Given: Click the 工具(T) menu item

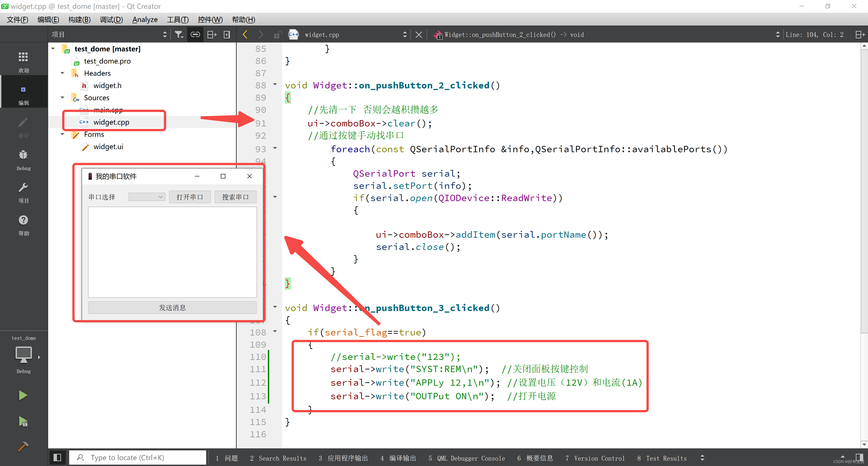Looking at the screenshot, I should (x=179, y=19).
